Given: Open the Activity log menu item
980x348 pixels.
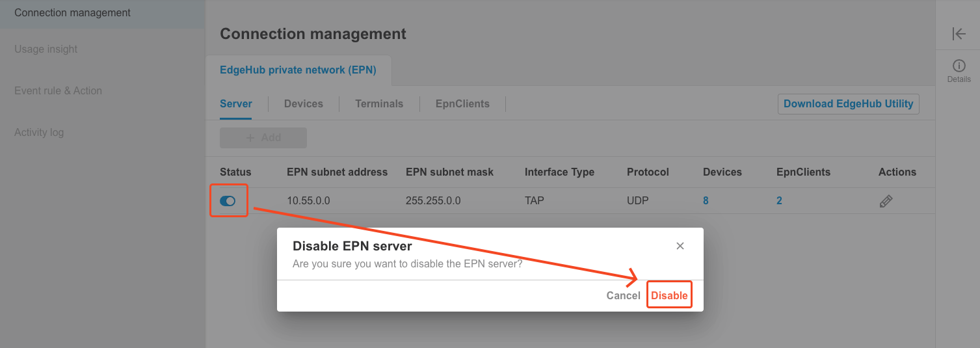Looking at the screenshot, I should point(39,133).
